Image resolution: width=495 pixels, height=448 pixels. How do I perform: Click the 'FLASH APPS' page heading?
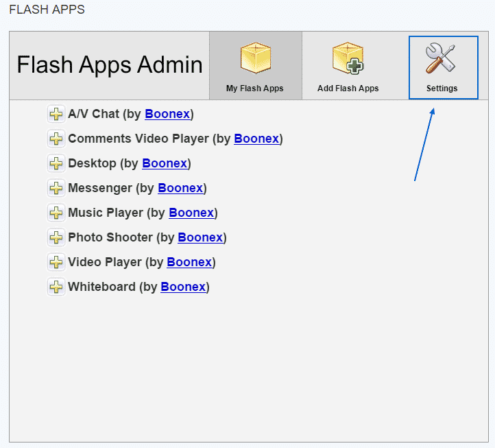coord(47,10)
